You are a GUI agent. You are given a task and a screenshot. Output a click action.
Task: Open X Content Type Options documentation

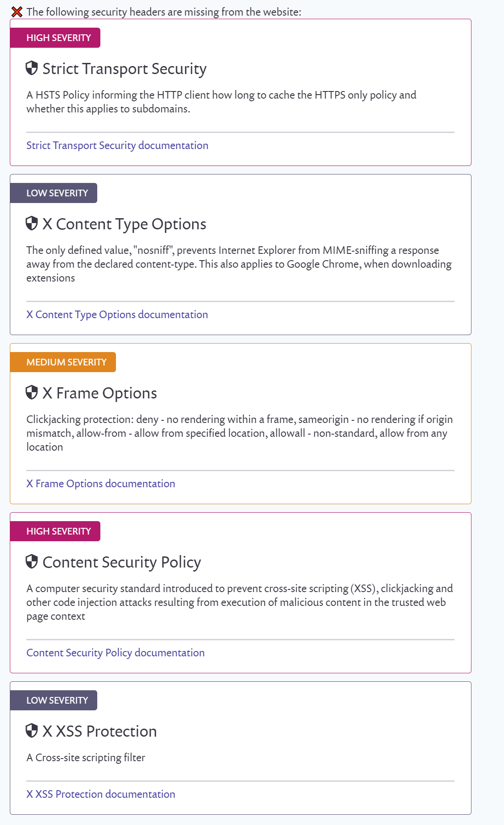[x=117, y=315]
